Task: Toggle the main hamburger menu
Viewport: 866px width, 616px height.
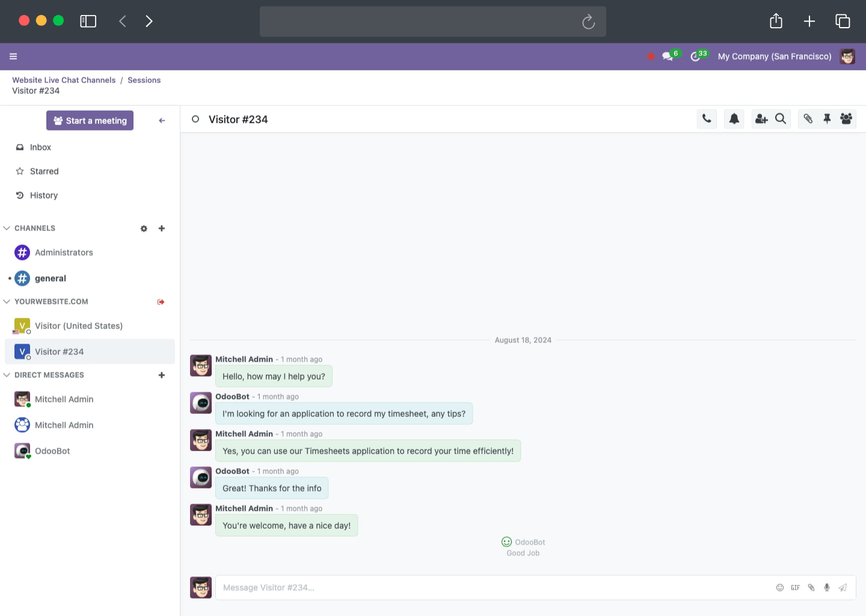Action: [x=13, y=57]
